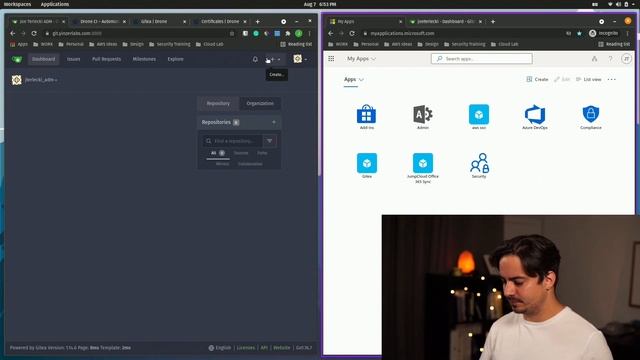Screen dimensions: 640x360
Task: Open the Azure DevOps app tile
Action: (535, 117)
